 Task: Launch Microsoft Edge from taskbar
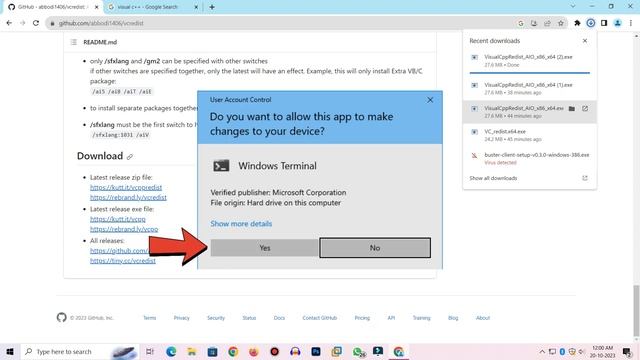[x=171, y=351]
